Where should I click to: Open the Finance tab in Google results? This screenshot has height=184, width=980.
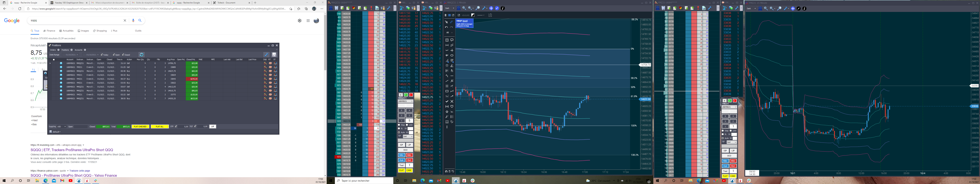50,31
